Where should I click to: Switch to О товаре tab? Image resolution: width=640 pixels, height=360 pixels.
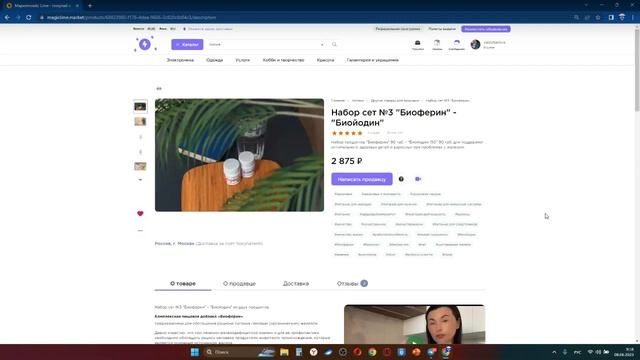click(x=183, y=283)
